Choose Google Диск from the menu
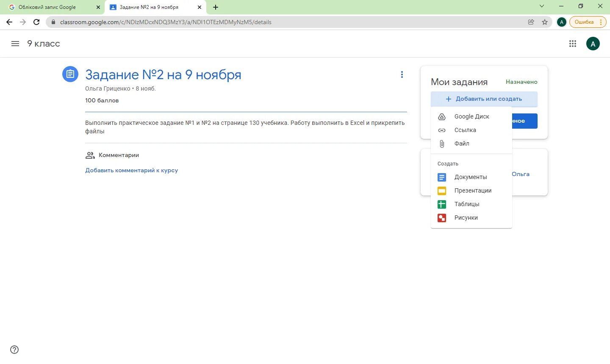 471,116
